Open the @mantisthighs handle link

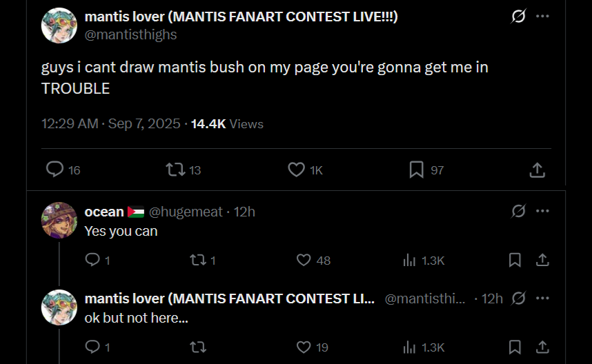click(130, 34)
